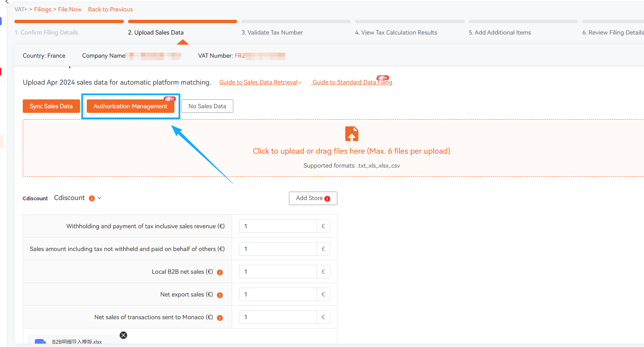Open the Cdiscount info icon next to the store name

(92, 198)
